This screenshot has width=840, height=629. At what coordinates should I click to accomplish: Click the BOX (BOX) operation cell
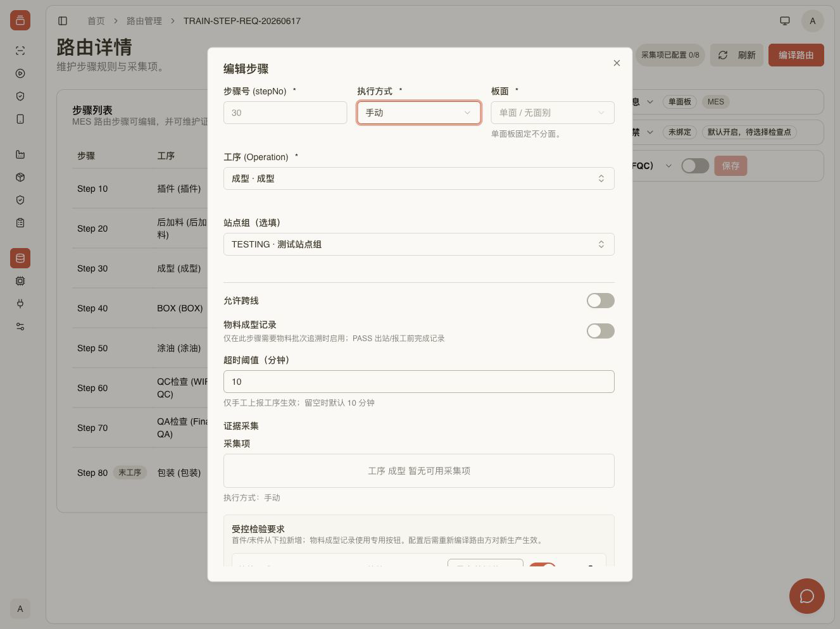(x=180, y=308)
